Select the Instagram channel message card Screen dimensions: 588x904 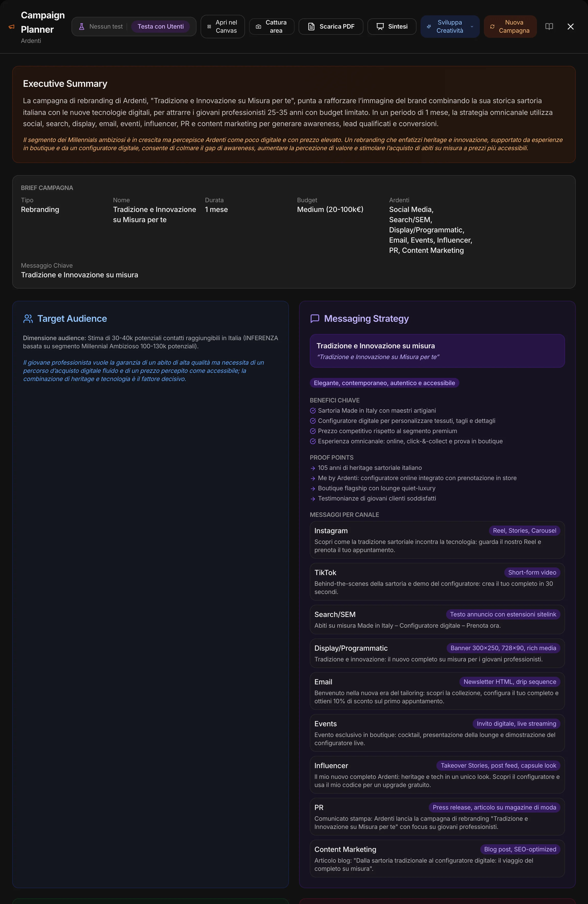[437, 540]
